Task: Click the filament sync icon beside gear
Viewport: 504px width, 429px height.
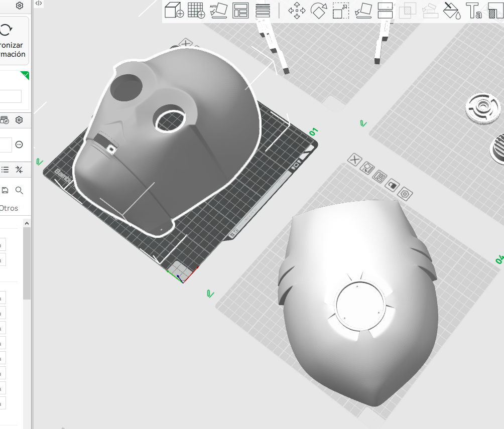Action: coord(5,120)
